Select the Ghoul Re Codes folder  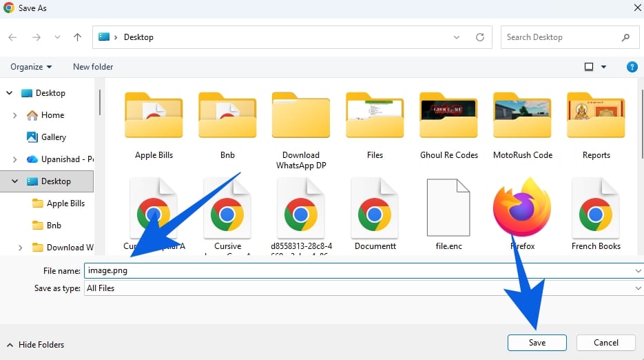tap(448, 126)
